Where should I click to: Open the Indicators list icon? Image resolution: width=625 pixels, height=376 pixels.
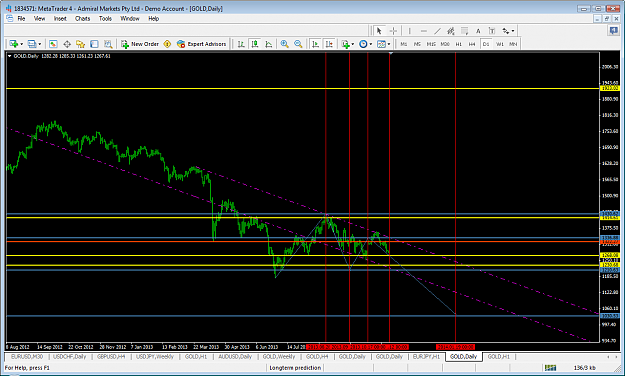(346, 44)
